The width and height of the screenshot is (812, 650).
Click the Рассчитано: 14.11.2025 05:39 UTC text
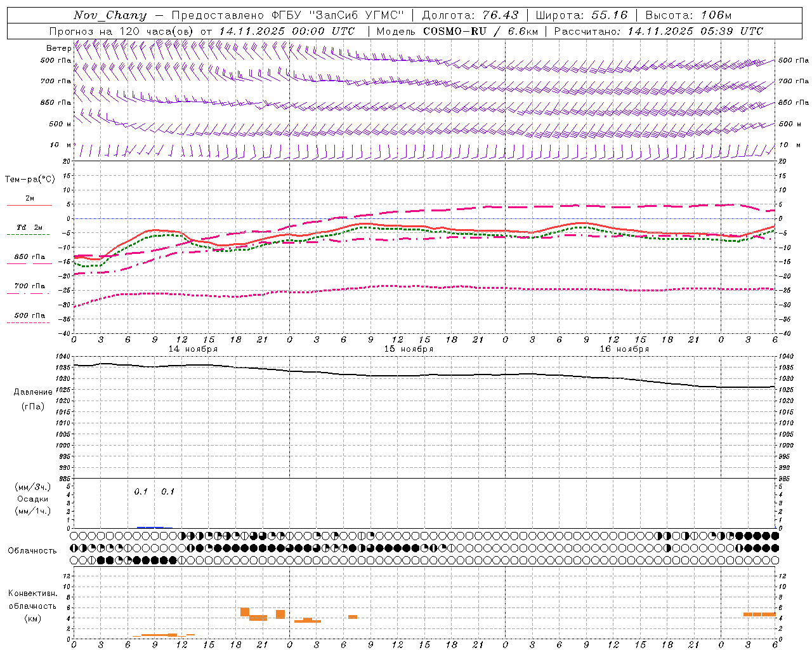click(658, 31)
